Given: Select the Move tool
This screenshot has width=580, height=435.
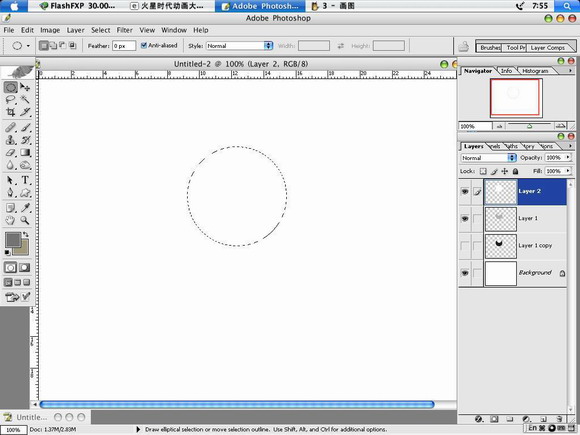Looking at the screenshot, I should 25,87.
